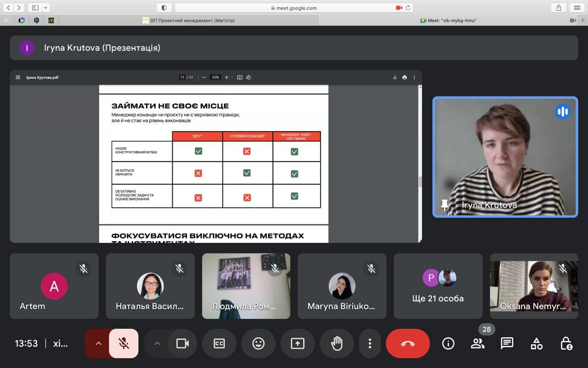Open the PDF viewer more options menu

pyautogui.click(x=414, y=77)
